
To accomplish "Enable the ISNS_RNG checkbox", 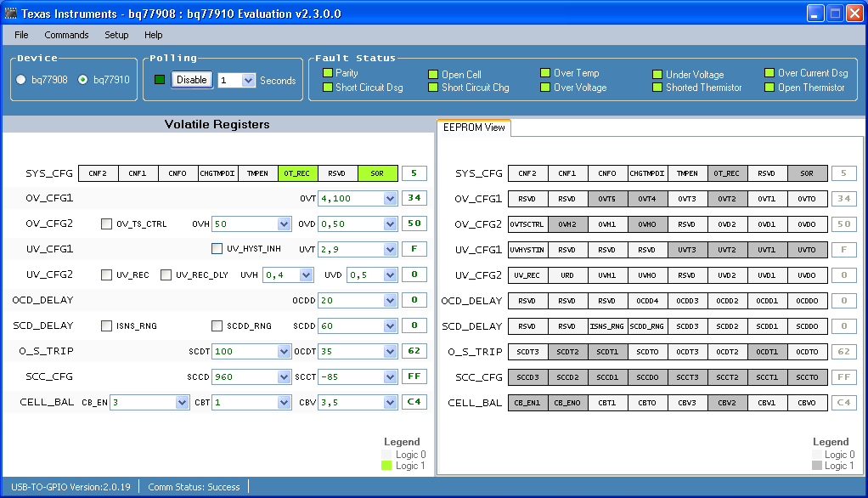I will [x=106, y=325].
